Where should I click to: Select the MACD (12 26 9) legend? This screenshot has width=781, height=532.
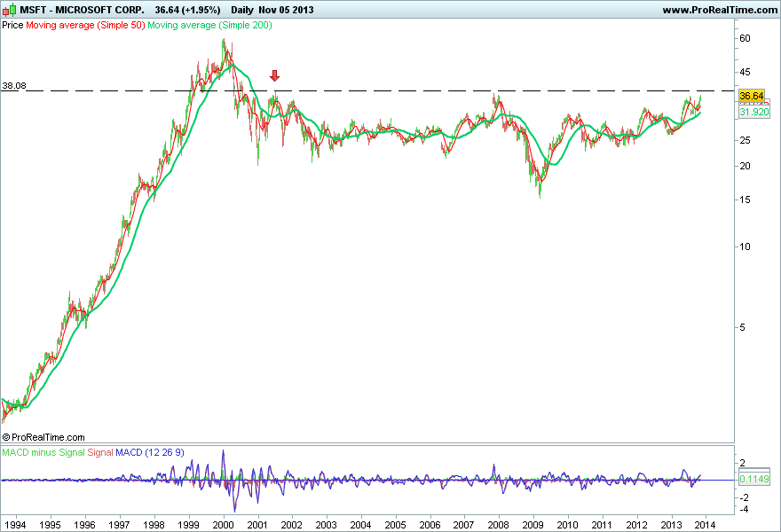[x=150, y=452]
